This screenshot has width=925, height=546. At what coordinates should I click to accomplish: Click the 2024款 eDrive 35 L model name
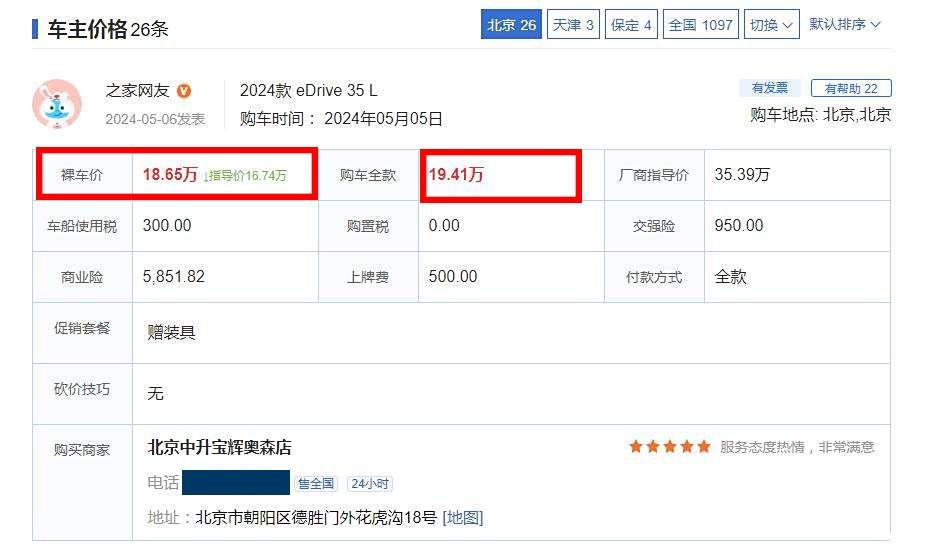[x=309, y=91]
